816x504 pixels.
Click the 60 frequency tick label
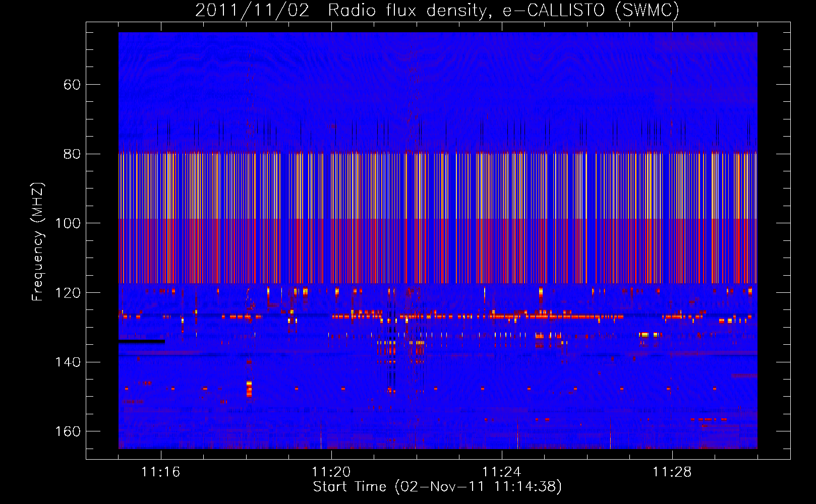72,85
